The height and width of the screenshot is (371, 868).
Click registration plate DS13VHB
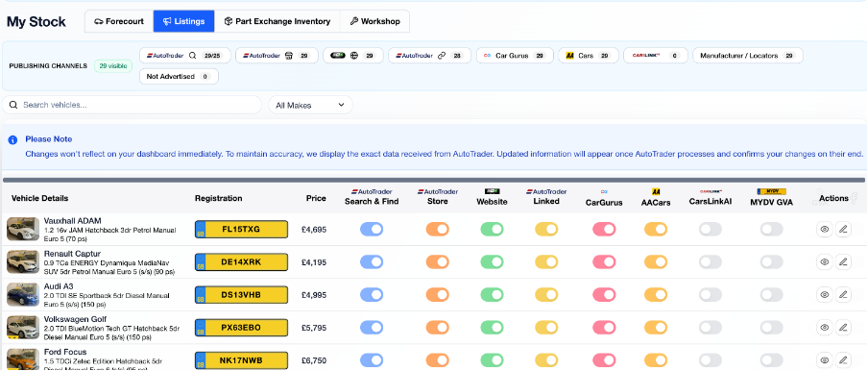[241, 294]
